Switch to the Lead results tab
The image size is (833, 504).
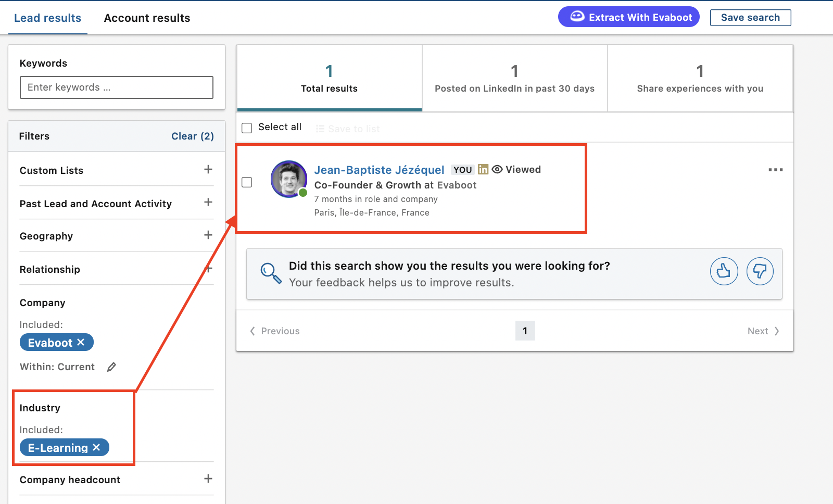47,18
